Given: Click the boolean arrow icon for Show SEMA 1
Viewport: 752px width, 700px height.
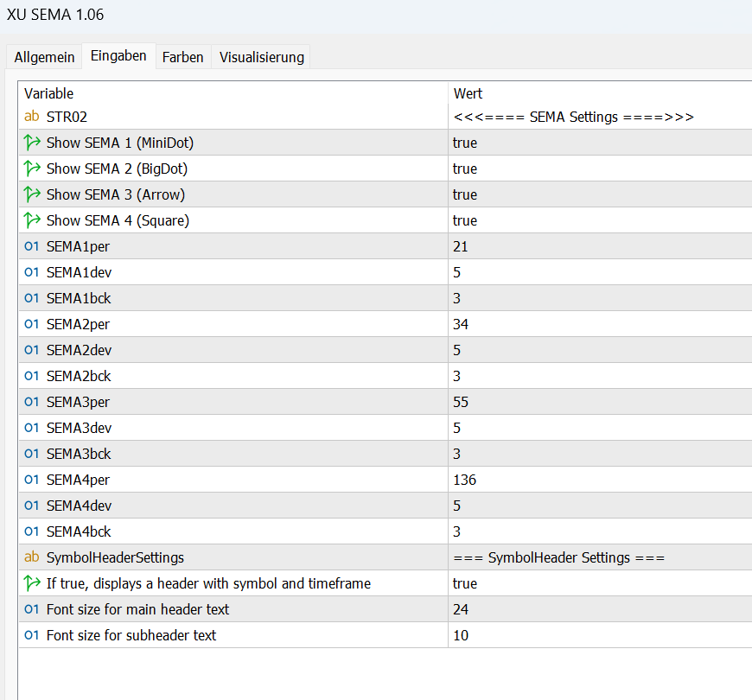Looking at the screenshot, I should (x=32, y=143).
